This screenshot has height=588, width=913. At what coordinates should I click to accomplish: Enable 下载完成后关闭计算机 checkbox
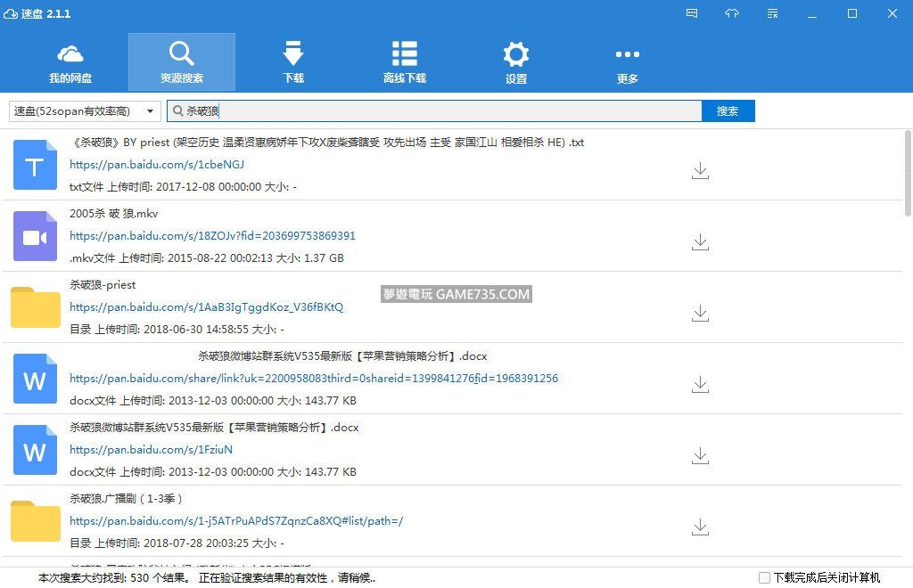tap(764, 577)
